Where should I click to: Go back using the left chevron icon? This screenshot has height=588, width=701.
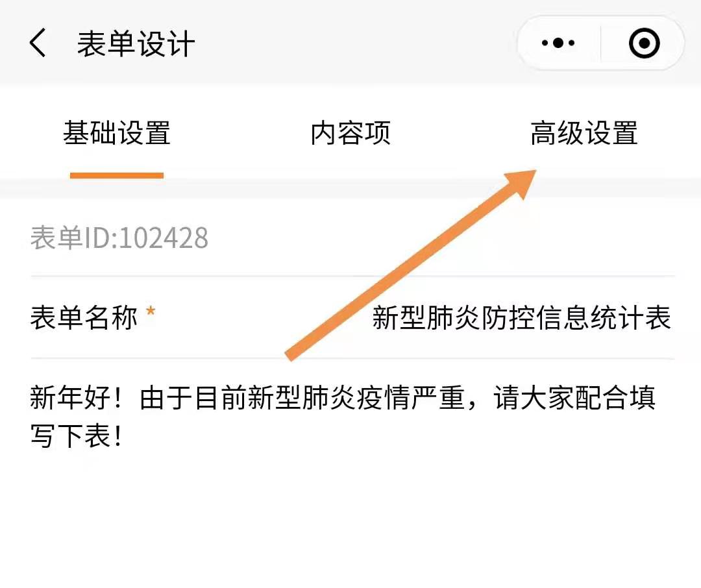(38, 43)
